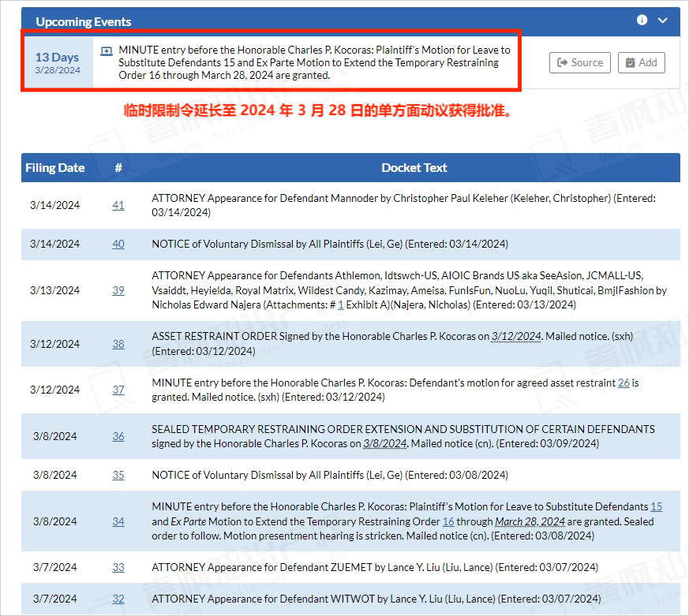The image size is (689, 616).
Task: Open docket entry number 41
Action: (x=118, y=205)
